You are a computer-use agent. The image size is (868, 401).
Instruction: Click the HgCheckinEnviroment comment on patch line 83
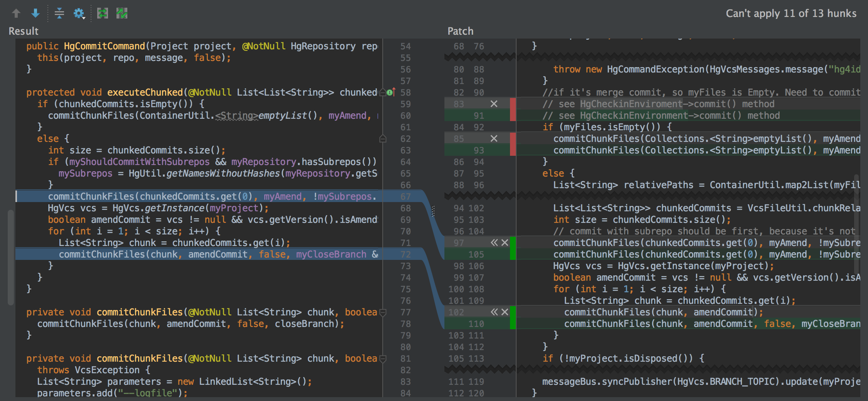click(659, 104)
